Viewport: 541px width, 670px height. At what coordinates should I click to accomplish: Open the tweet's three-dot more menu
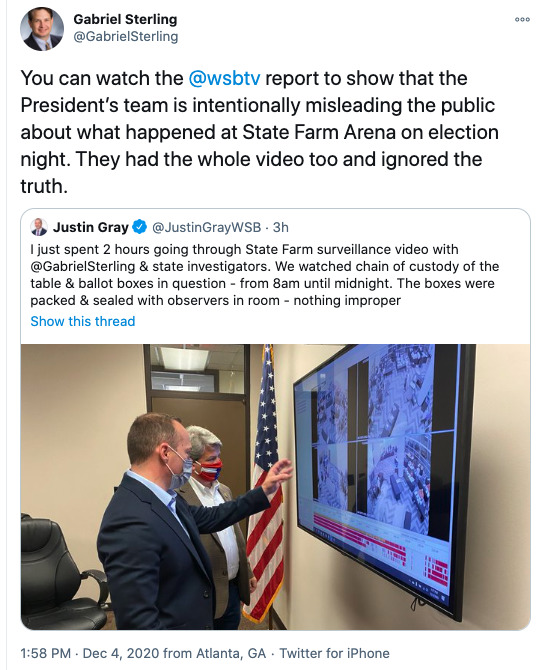(x=522, y=19)
